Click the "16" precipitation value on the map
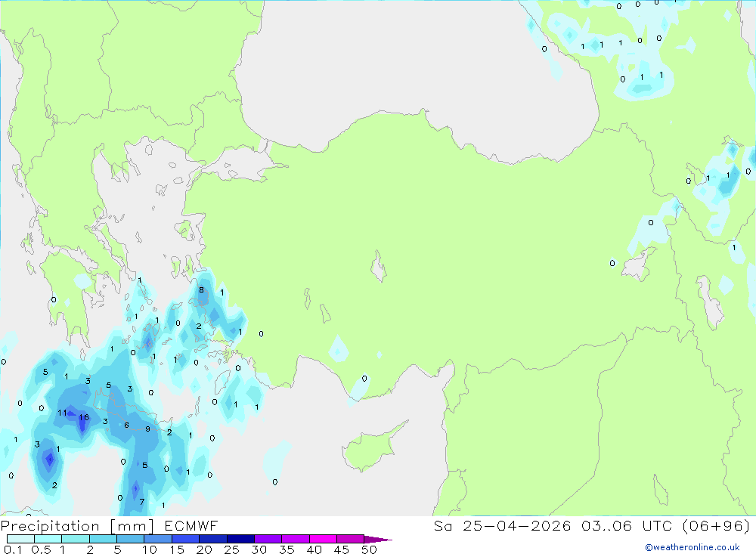Image resolution: width=756 pixels, height=554 pixels. point(84,417)
